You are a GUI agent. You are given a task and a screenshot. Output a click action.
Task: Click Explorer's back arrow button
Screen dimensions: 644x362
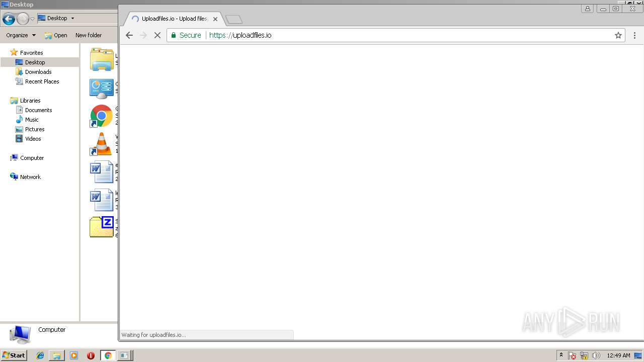[9, 19]
